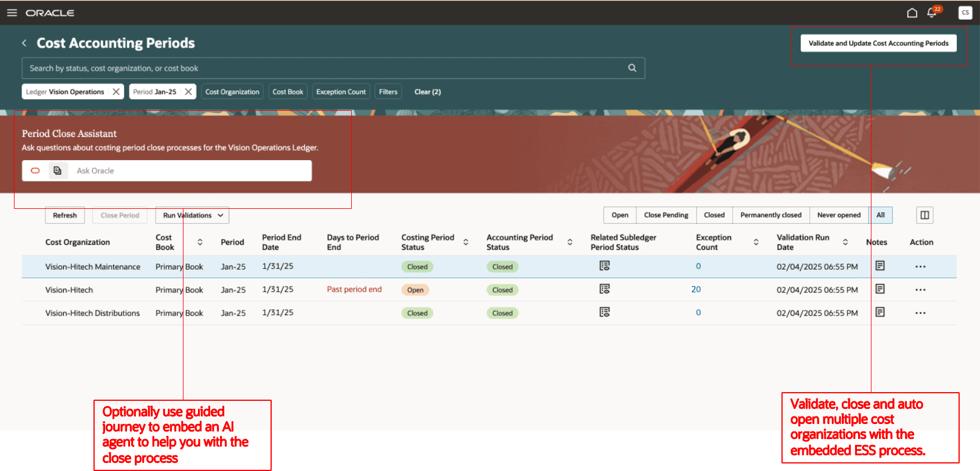Click the Oracle logo icon in Ask Oracle box
Viewport: 980px width, 471px height.
coord(35,171)
